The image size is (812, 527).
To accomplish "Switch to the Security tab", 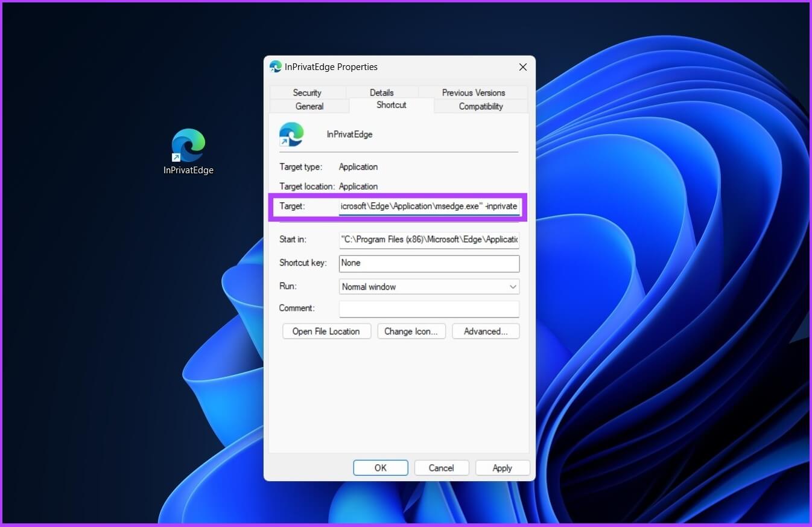I will point(307,92).
